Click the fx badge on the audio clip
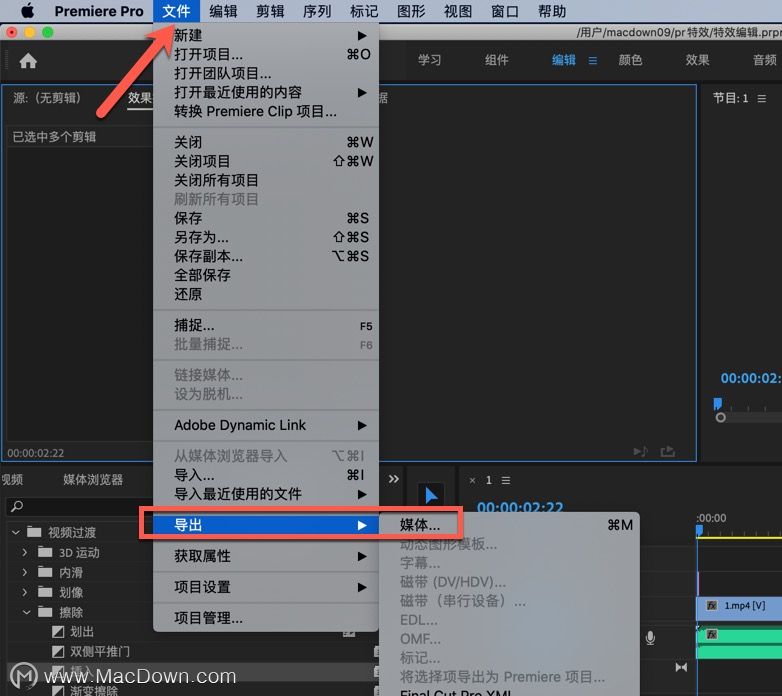This screenshot has width=782, height=696. coord(712,634)
